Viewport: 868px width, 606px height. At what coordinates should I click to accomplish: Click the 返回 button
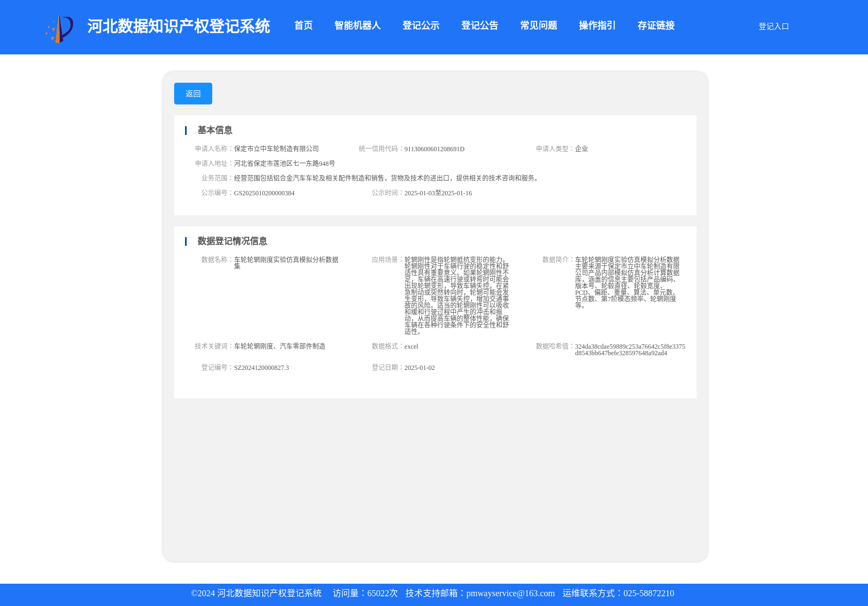[193, 94]
